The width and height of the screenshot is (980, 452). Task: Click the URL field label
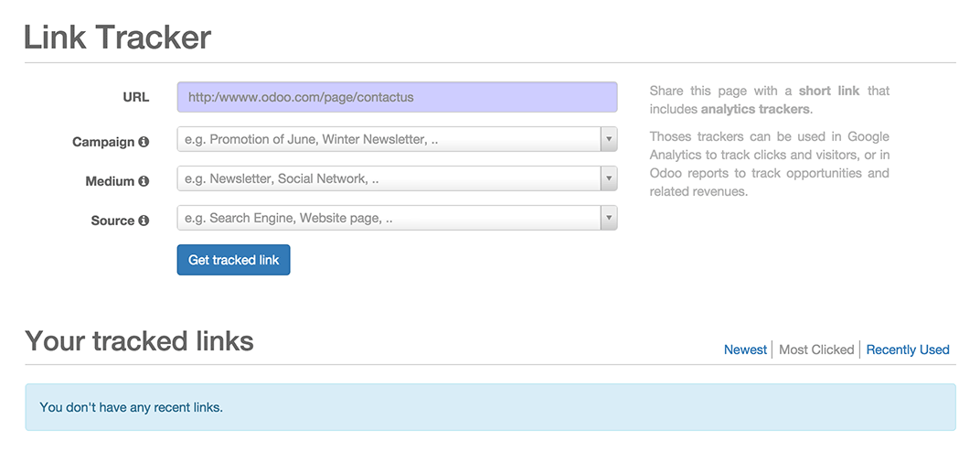(135, 97)
